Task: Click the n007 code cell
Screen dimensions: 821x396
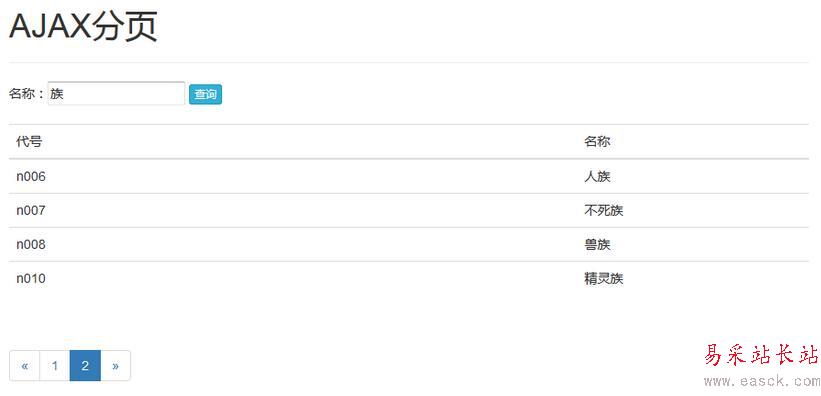Action: click(x=31, y=211)
